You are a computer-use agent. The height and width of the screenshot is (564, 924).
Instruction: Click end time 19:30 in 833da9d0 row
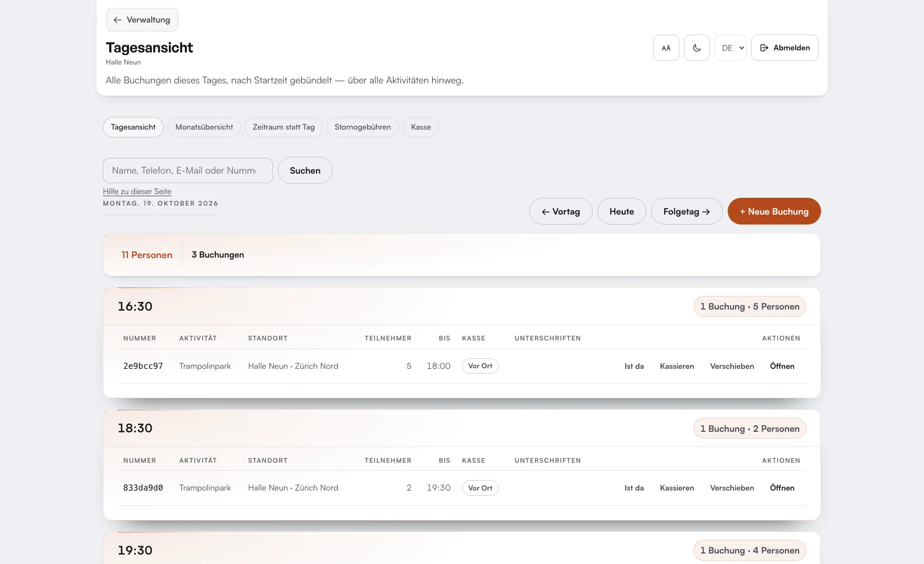point(438,488)
